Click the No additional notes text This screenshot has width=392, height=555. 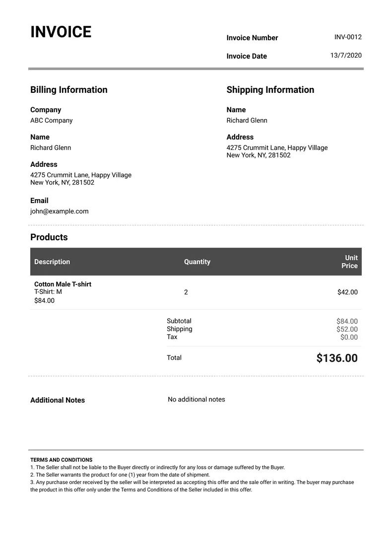196,400
